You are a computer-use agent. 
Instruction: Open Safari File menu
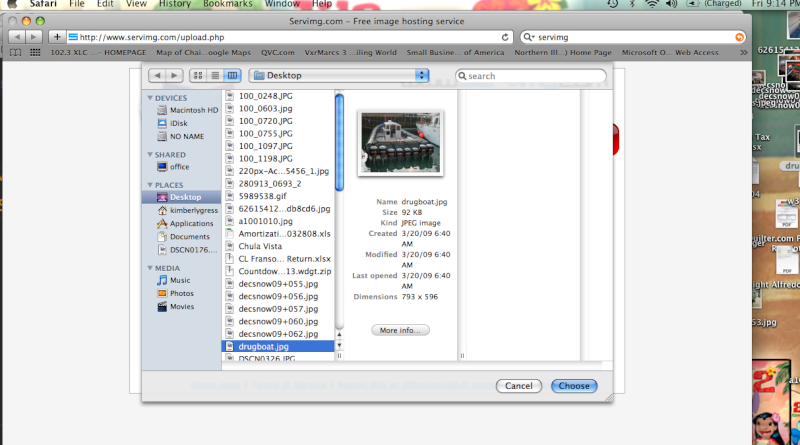pyautogui.click(x=77, y=4)
